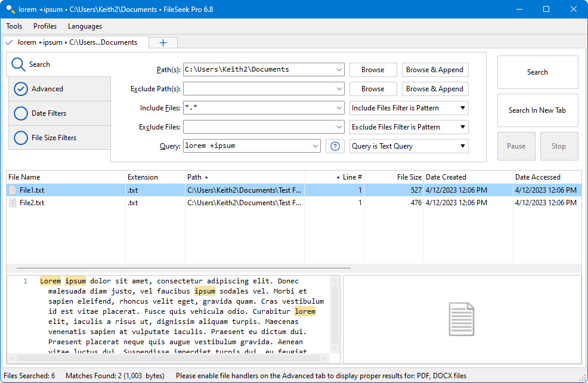Click the File1.txt file icon
Viewport: 588px width, 383px height.
coord(13,190)
